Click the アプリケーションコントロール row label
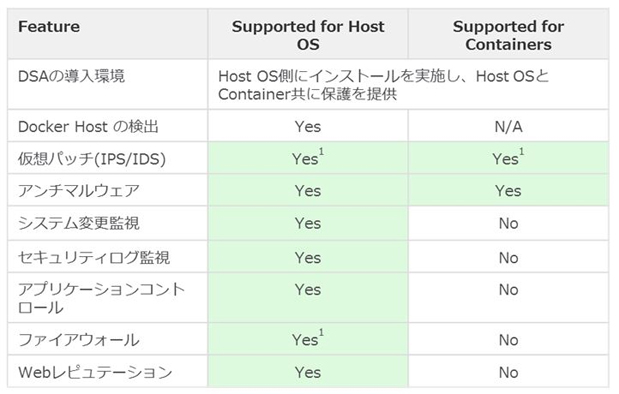Viewport: 619px width, 394px height. [101, 298]
